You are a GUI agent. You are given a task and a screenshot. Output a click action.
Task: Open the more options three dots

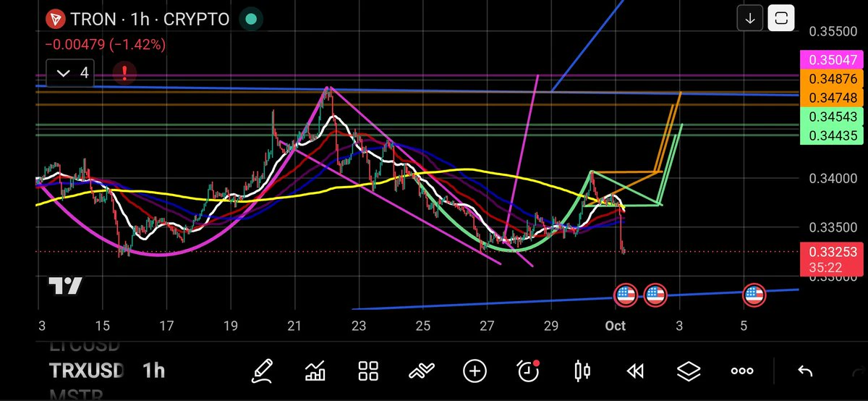point(742,371)
